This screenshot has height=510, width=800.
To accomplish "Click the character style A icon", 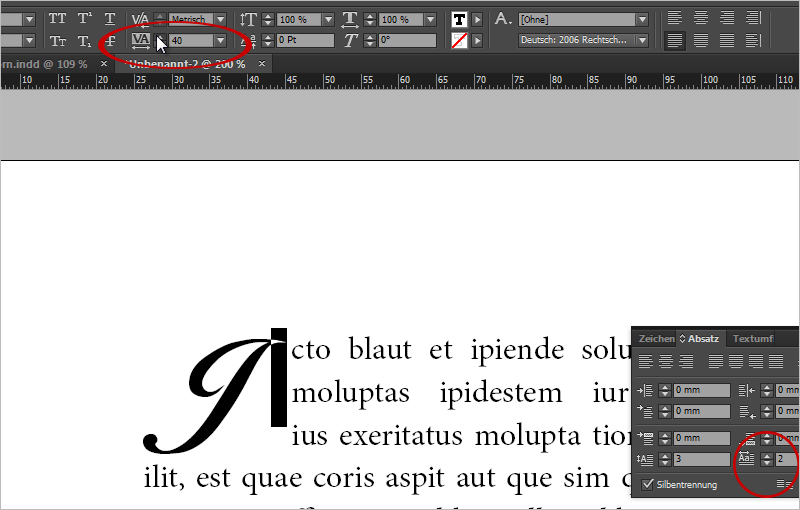I will coord(503,19).
